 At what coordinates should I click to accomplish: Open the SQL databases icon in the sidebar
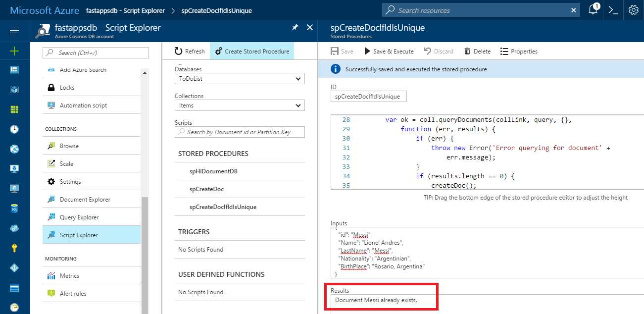tap(14, 209)
